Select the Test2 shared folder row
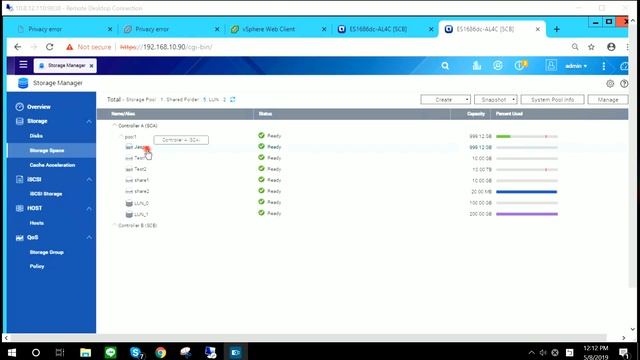This screenshot has height=360, width=640. pos(362,169)
